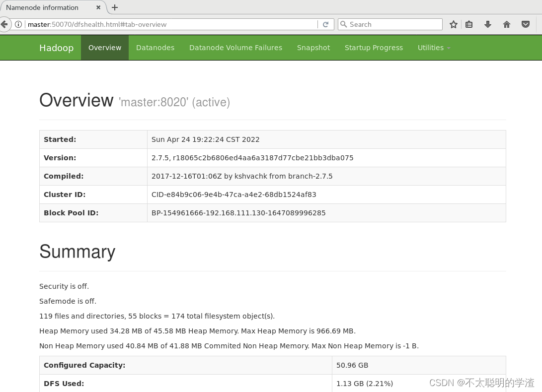The height and width of the screenshot is (392, 542).
Task: Open the downloads arrow icon
Action: coord(488,24)
